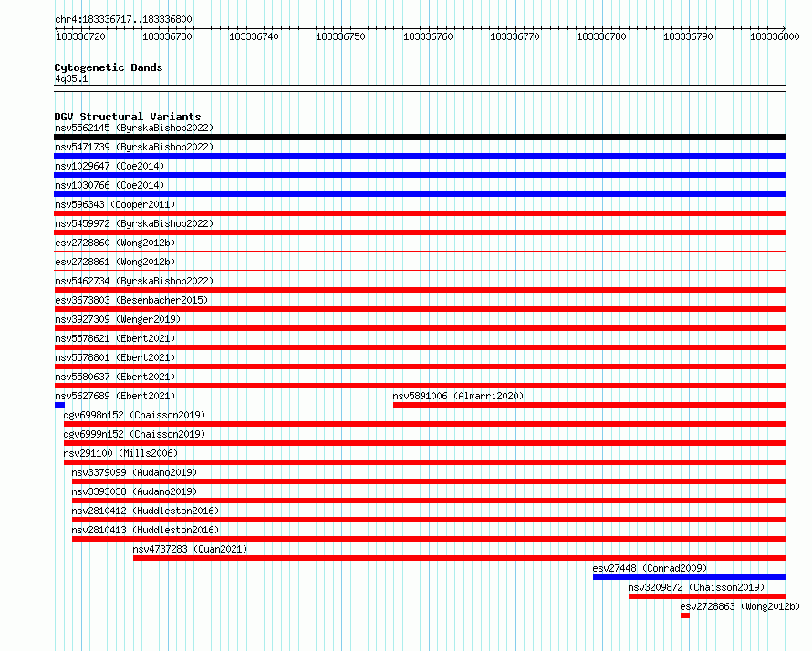The height and width of the screenshot is (651, 812).
Task: Open nsv3927309 (Wenger2019) label
Action: [x=118, y=319]
